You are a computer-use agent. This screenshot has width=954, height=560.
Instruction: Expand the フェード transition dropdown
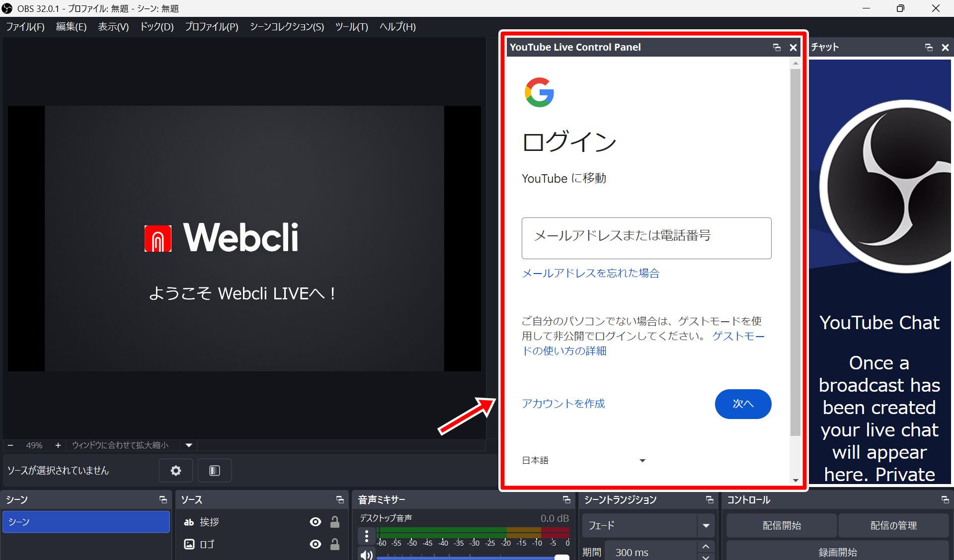pyautogui.click(x=706, y=525)
